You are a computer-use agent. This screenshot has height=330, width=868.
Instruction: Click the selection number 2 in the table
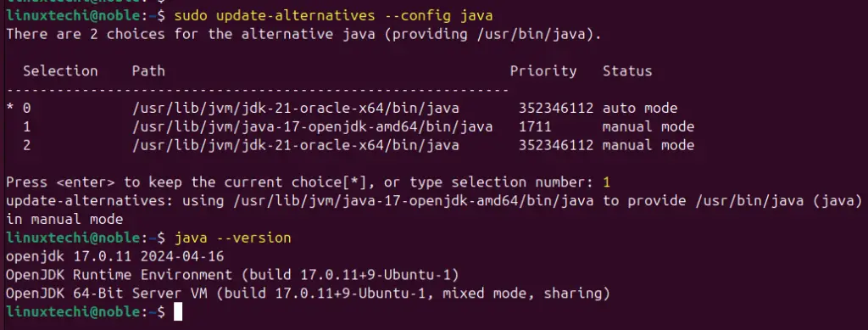[x=27, y=146]
